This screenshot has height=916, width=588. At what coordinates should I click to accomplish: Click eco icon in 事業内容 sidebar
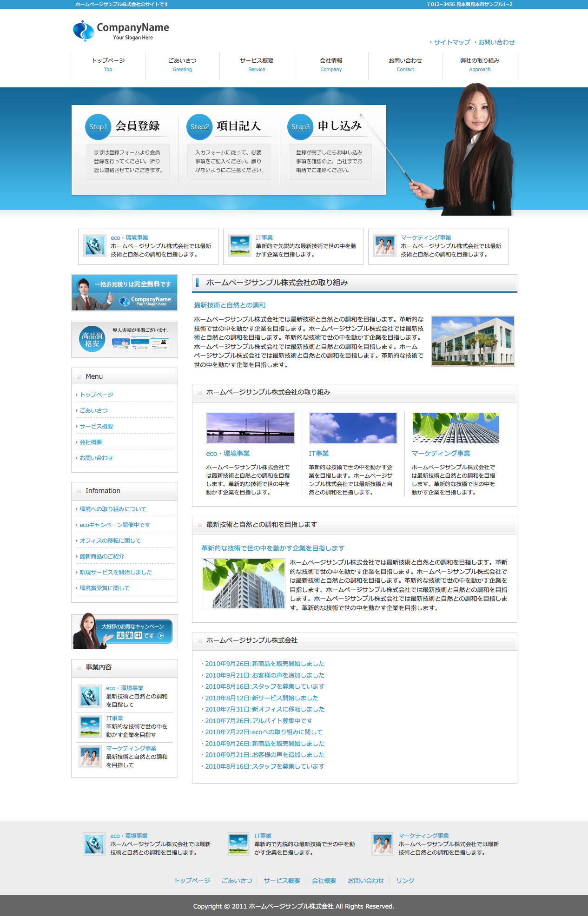click(90, 696)
